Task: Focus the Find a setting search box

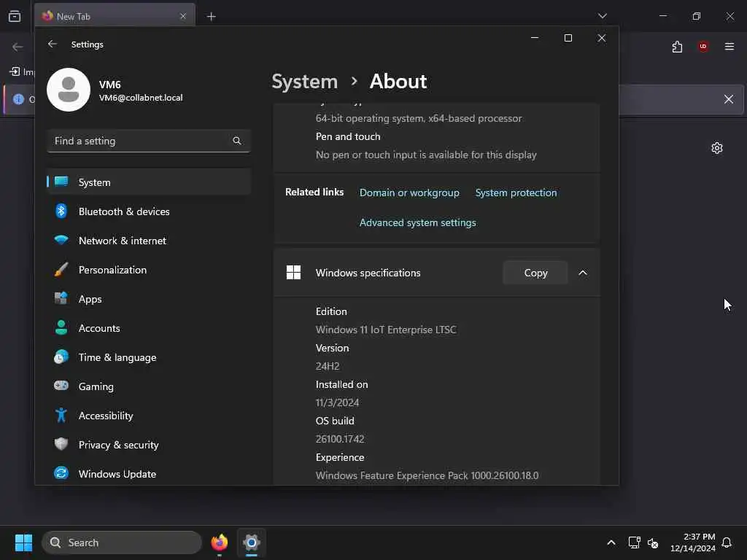Action: [x=149, y=141]
